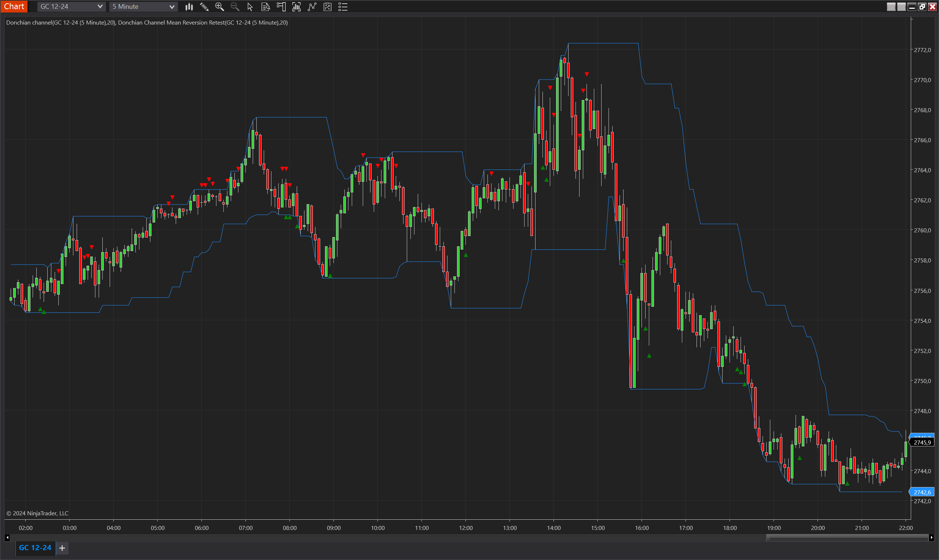This screenshot has width=939, height=560.
Task: Toggle the Chart Trader panel icon
Action: [281, 7]
